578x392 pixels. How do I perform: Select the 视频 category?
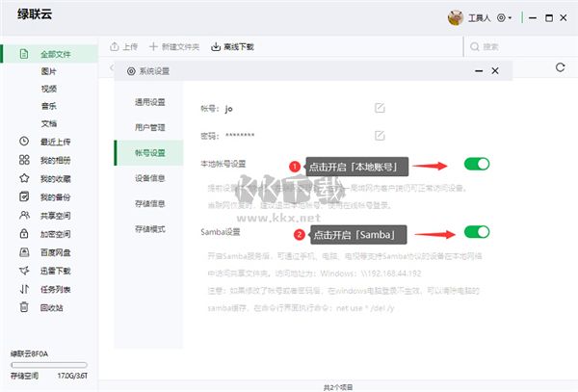[x=49, y=89]
